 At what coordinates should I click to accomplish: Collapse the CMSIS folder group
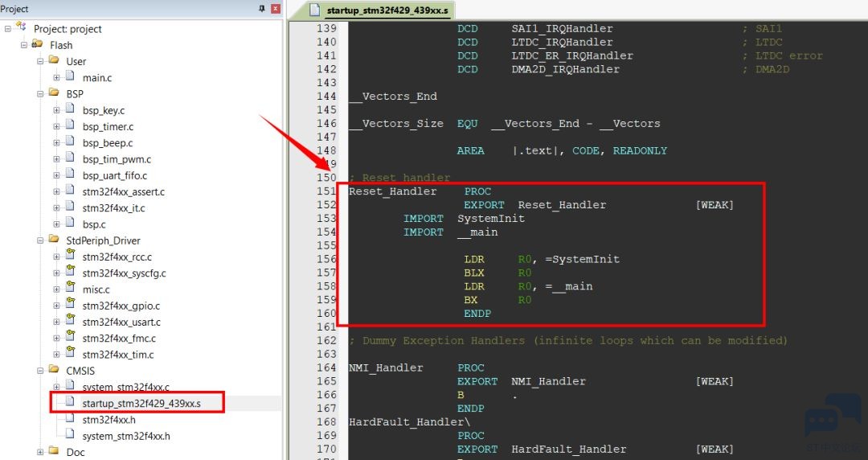coord(40,371)
